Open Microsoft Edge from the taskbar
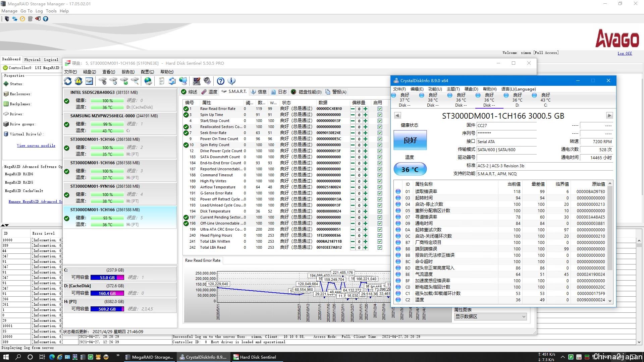The height and width of the screenshot is (362, 644). 52,357
